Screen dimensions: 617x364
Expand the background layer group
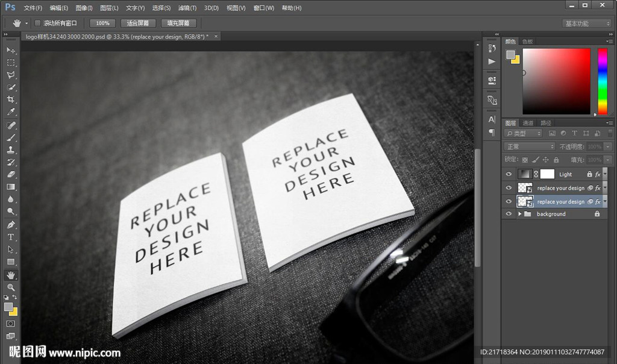(x=519, y=214)
